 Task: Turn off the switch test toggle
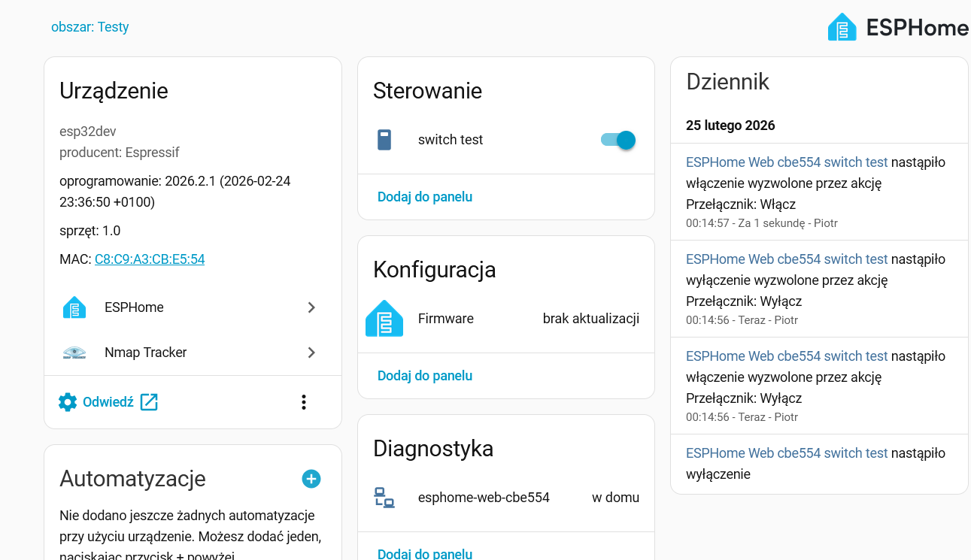pos(618,140)
